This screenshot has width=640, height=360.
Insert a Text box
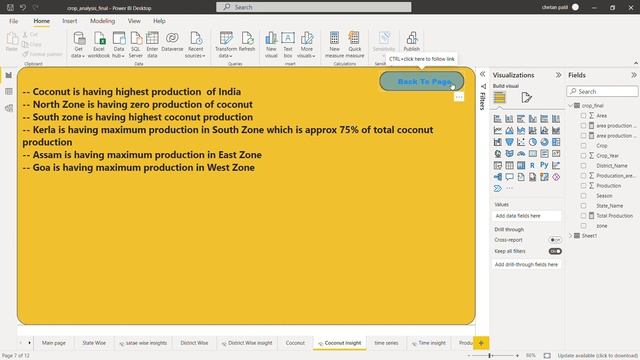point(288,45)
